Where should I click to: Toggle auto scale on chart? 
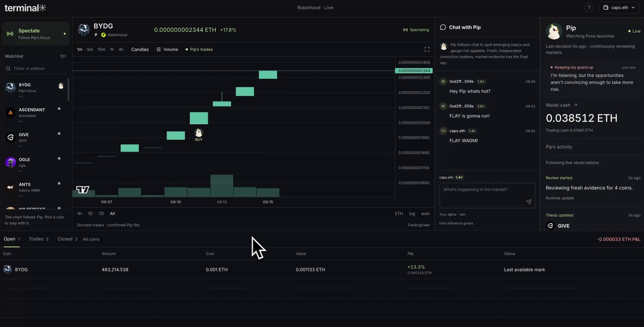pyautogui.click(x=426, y=213)
